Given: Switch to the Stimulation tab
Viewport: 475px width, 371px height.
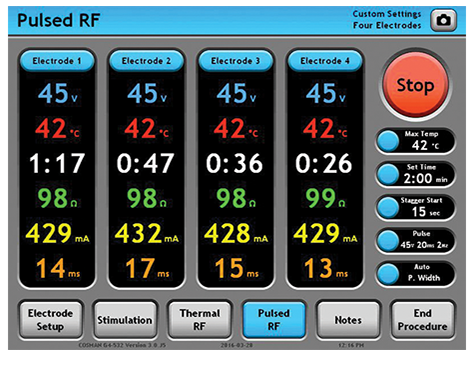Looking at the screenshot, I should click(x=125, y=320).
